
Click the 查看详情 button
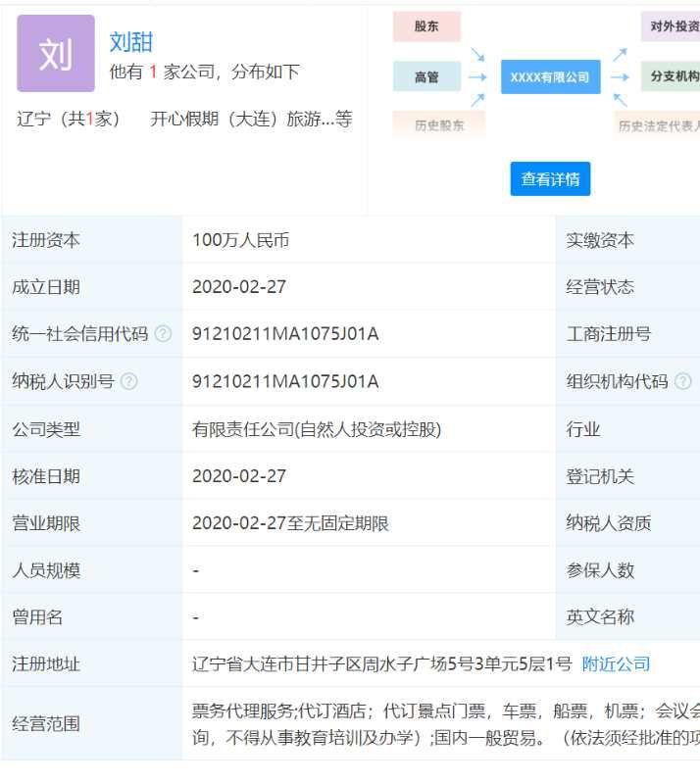tap(550, 178)
